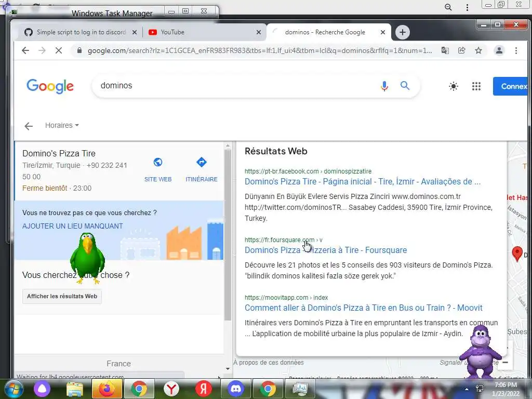
Task: Click the translate page icon in address bar
Action: pyautogui.click(x=445, y=50)
